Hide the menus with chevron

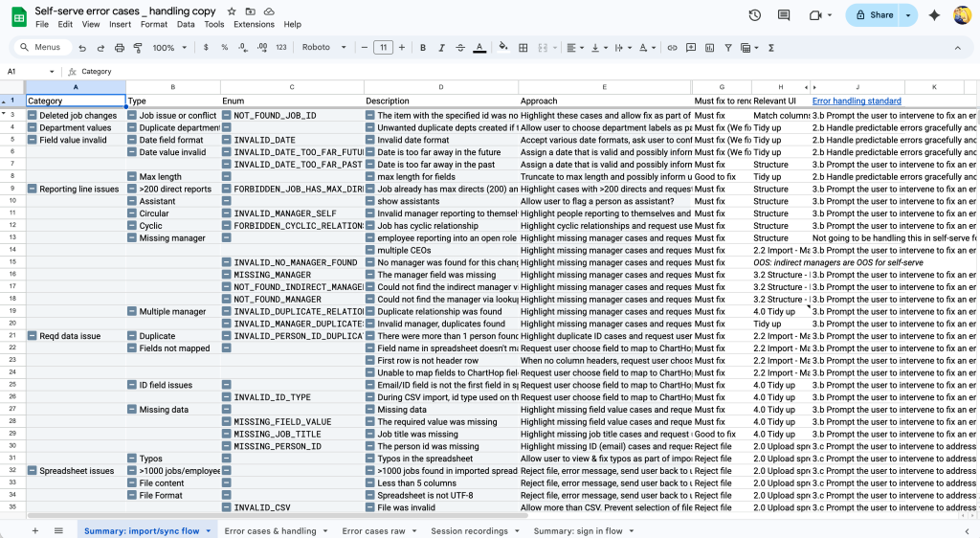(x=957, y=48)
